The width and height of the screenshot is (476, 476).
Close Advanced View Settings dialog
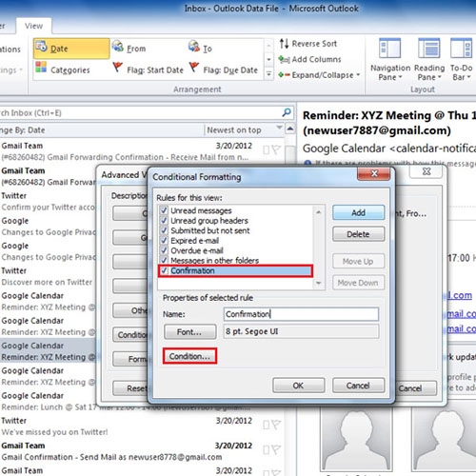(x=426, y=171)
